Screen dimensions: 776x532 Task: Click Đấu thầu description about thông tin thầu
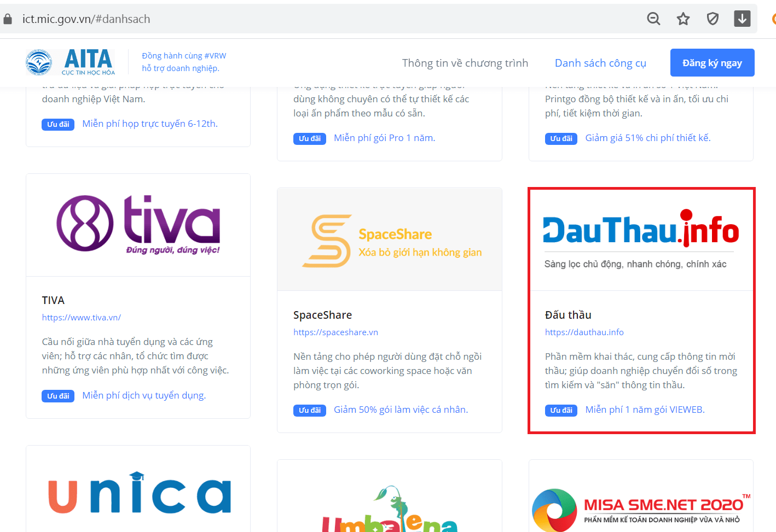click(x=641, y=371)
